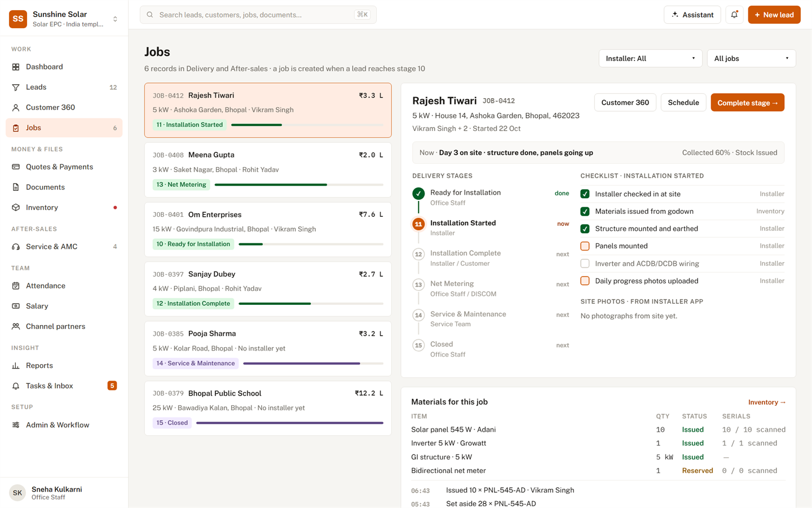Click the Sunshine Solar SS logo
Image resolution: width=812 pixels, height=508 pixels.
(x=18, y=19)
